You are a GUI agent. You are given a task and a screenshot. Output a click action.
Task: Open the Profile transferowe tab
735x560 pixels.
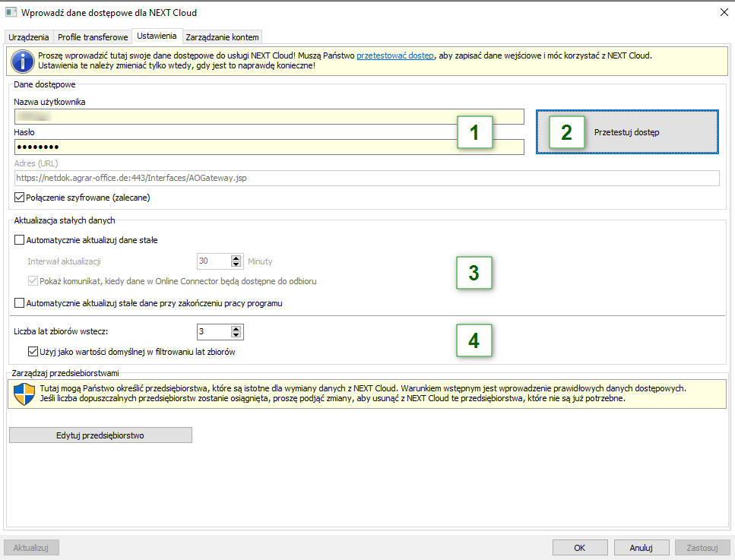(x=93, y=37)
